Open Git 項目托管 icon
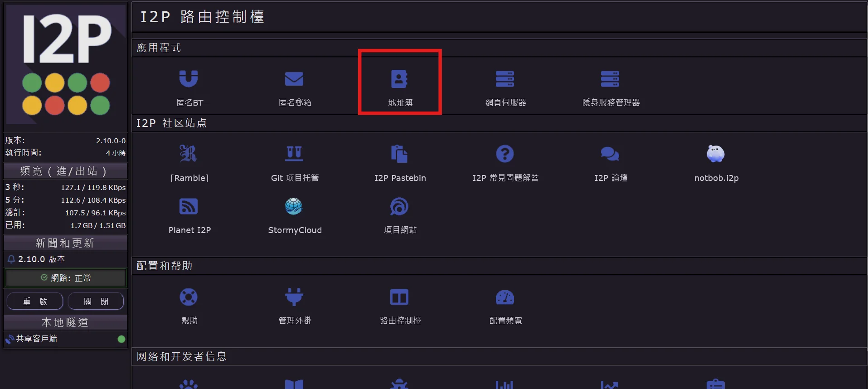This screenshot has height=389, width=868. point(294,154)
